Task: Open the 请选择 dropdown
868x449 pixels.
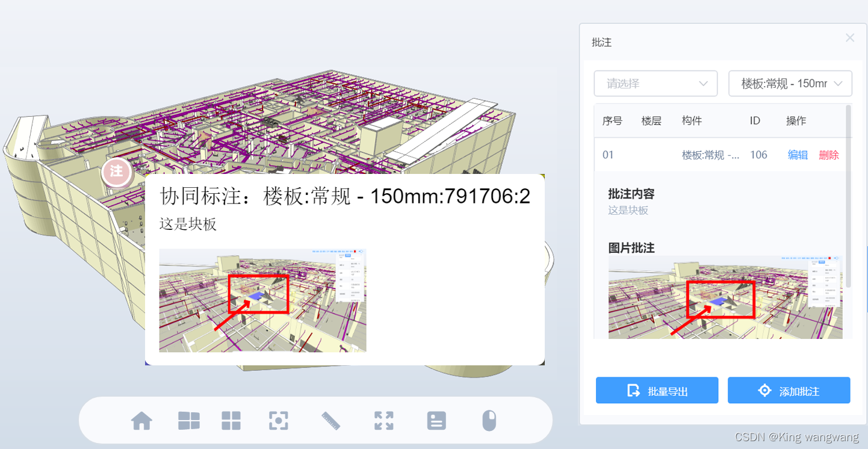Action: [655, 84]
